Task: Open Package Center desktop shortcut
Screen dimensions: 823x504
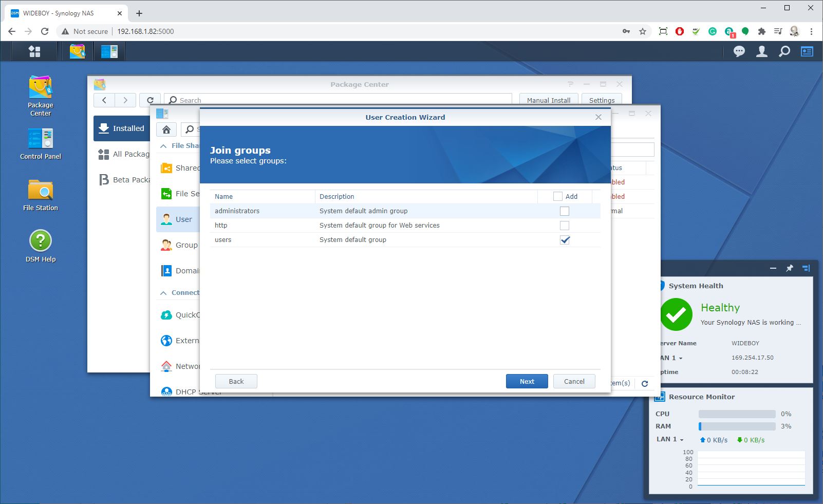Action: point(41,96)
